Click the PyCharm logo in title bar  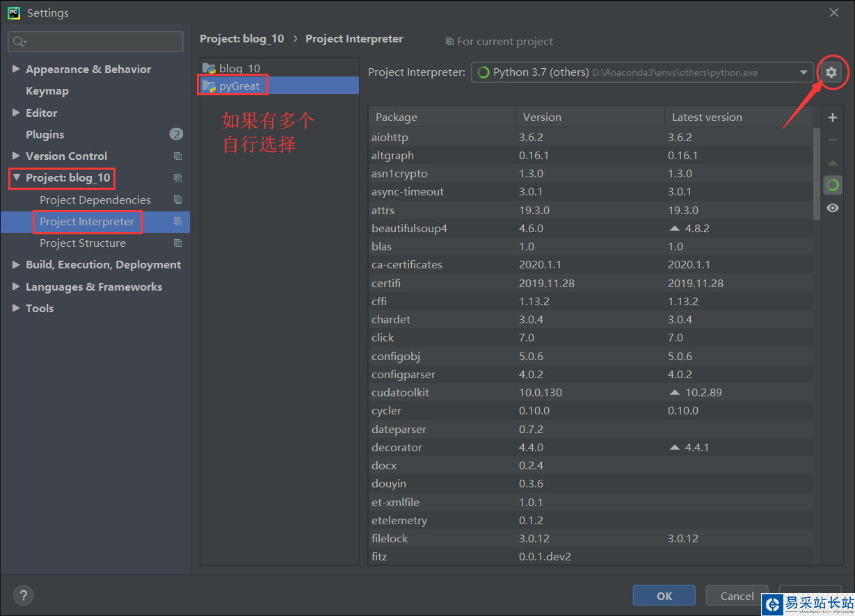pos(13,13)
